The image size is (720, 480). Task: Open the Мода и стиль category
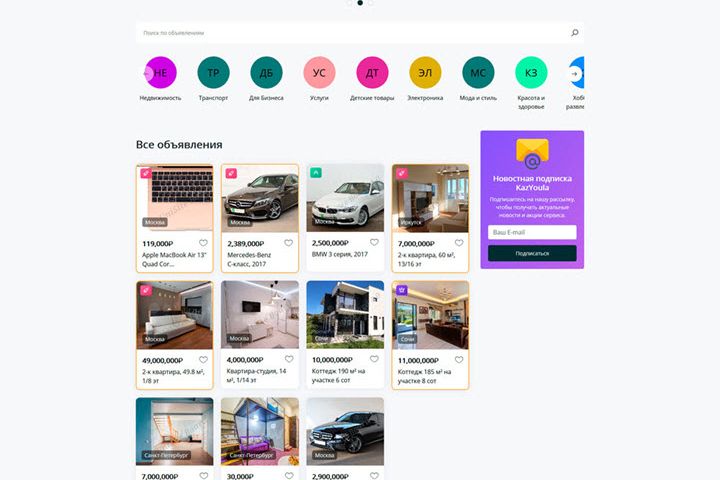click(x=478, y=73)
